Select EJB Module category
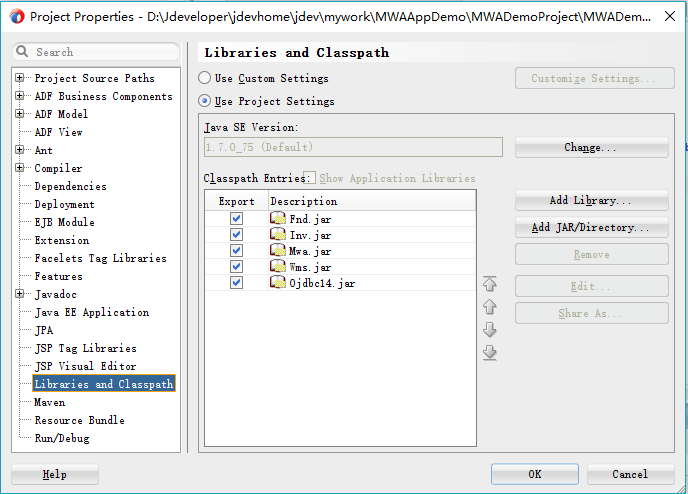The height and width of the screenshot is (494, 688). [64, 222]
